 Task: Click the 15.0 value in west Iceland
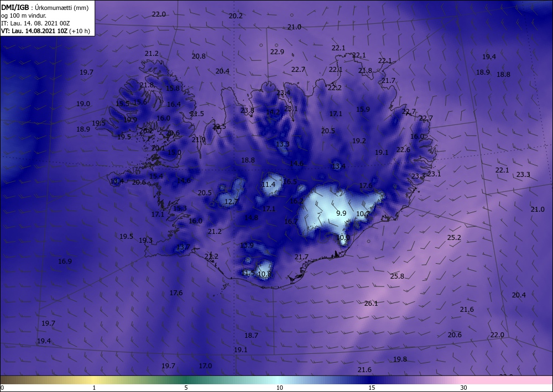pyautogui.click(x=174, y=153)
